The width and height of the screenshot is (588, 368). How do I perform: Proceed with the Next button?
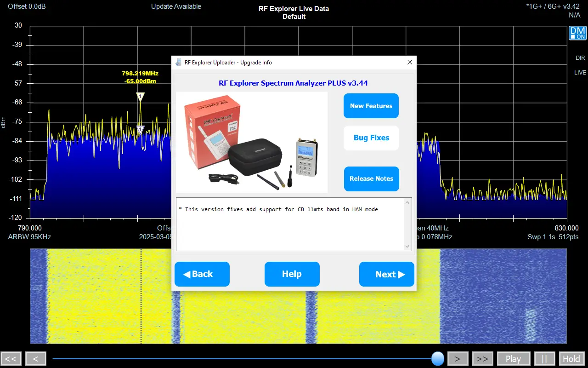pos(386,274)
